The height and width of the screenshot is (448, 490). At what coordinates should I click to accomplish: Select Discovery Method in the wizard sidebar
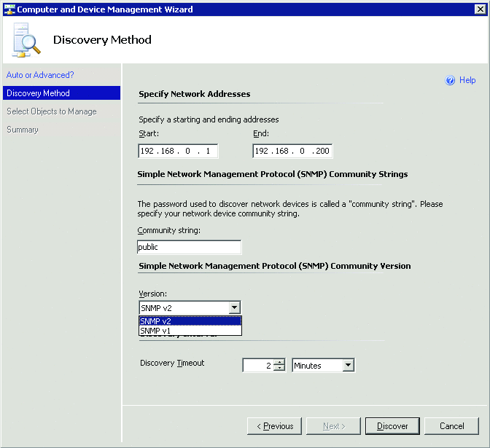[38, 93]
